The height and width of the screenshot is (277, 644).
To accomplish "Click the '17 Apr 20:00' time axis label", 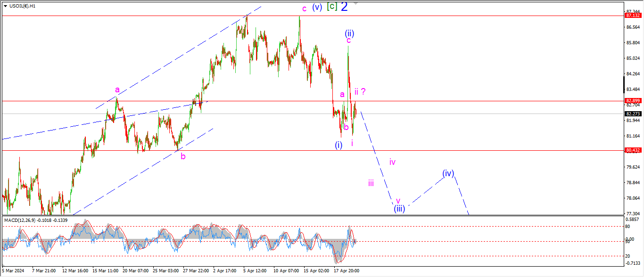I will (x=347, y=271).
